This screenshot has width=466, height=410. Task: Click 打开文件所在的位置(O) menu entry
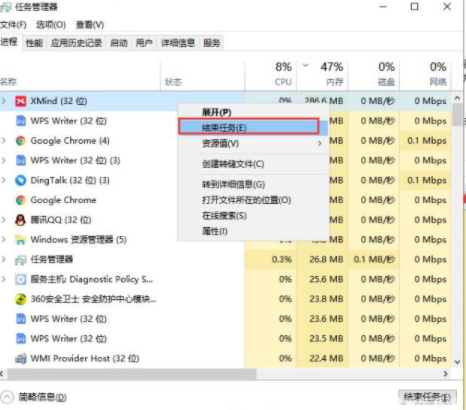click(246, 200)
